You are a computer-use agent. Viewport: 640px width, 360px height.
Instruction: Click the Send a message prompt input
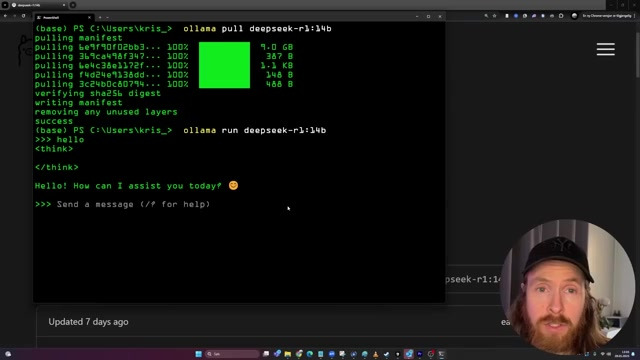[x=133, y=204]
